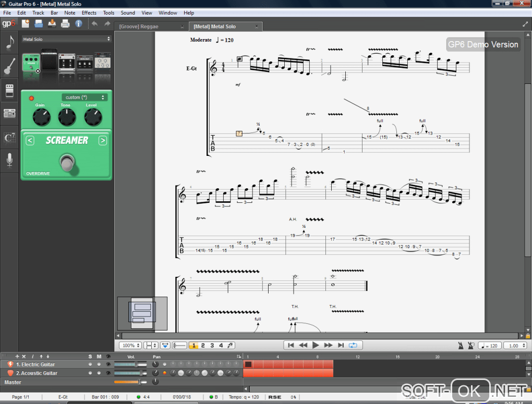
Task: Open the bar width control in bottom toolbar
Action: 179,345
